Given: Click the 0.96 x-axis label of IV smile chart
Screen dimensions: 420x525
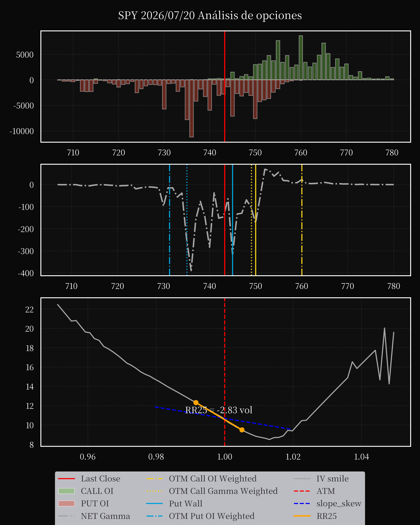Looking at the screenshot, I should (88, 457).
